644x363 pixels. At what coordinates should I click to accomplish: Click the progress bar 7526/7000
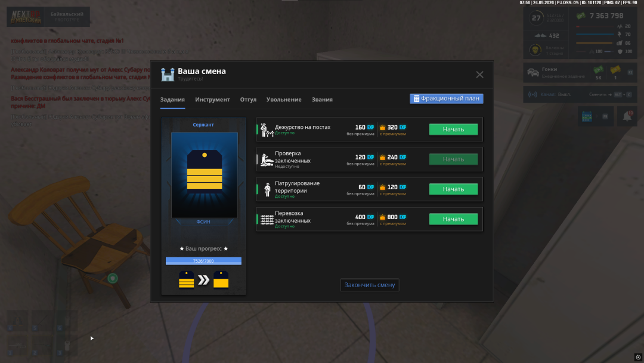pyautogui.click(x=203, y=261)
